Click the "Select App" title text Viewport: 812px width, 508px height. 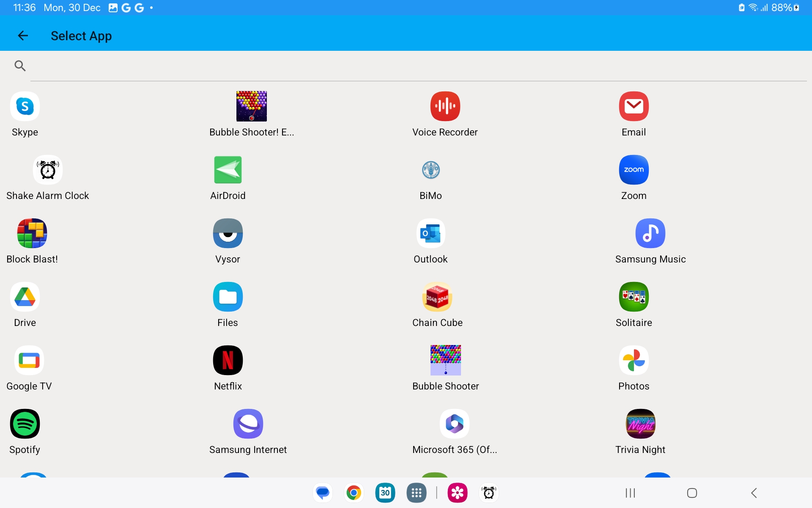tap(81, 36)
